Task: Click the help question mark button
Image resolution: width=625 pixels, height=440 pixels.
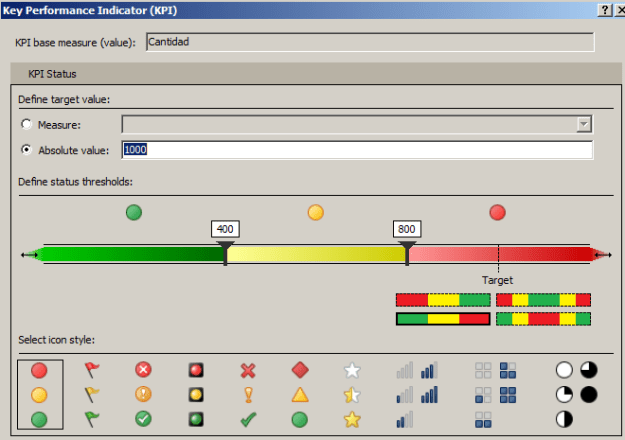Action: pyautogui.click(x=604, y=8)
